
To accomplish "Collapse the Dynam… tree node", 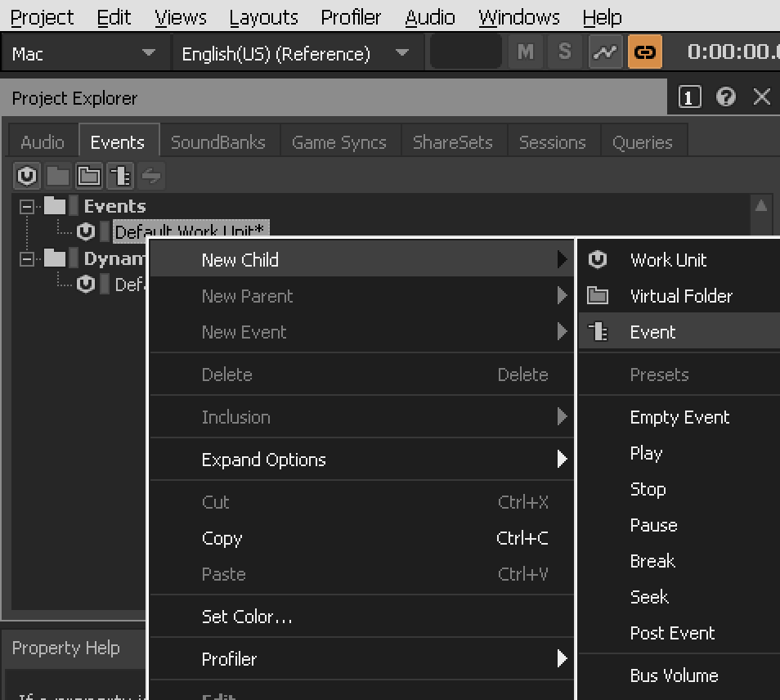I will pyautogui.click(x=27, y=259).
